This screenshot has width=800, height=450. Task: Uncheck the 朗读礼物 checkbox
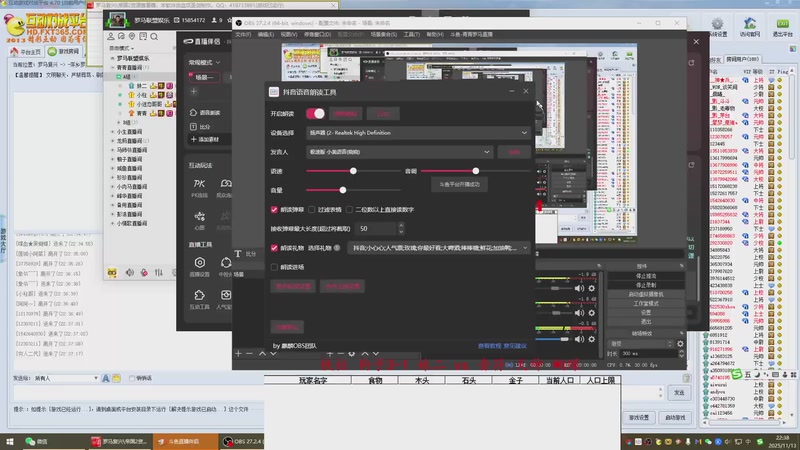pyautogui.click(x=274, y=248)
